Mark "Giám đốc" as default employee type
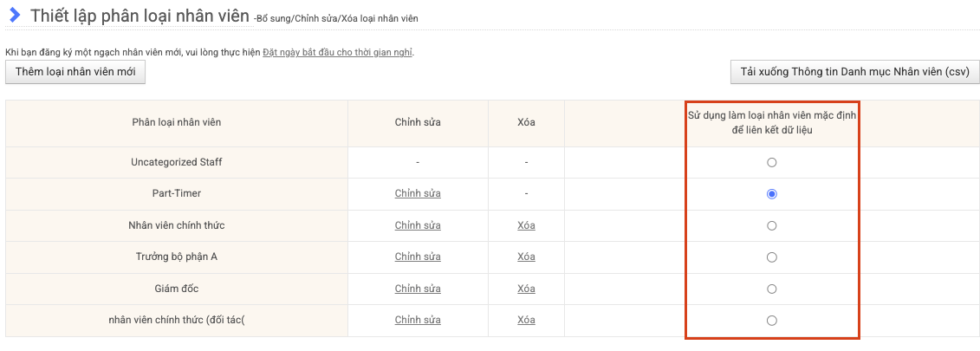This screenshot has height=351, width=980. point(772,289)
